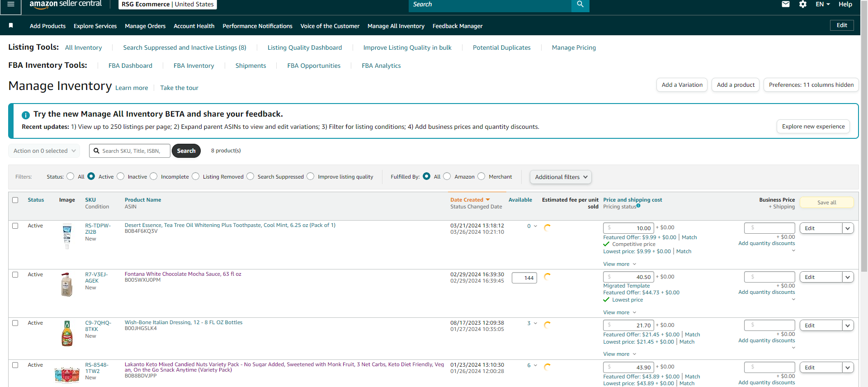Click the info icon beside Pricing status
The height and width of the screenshot is (387, 868).
point(638,206)
